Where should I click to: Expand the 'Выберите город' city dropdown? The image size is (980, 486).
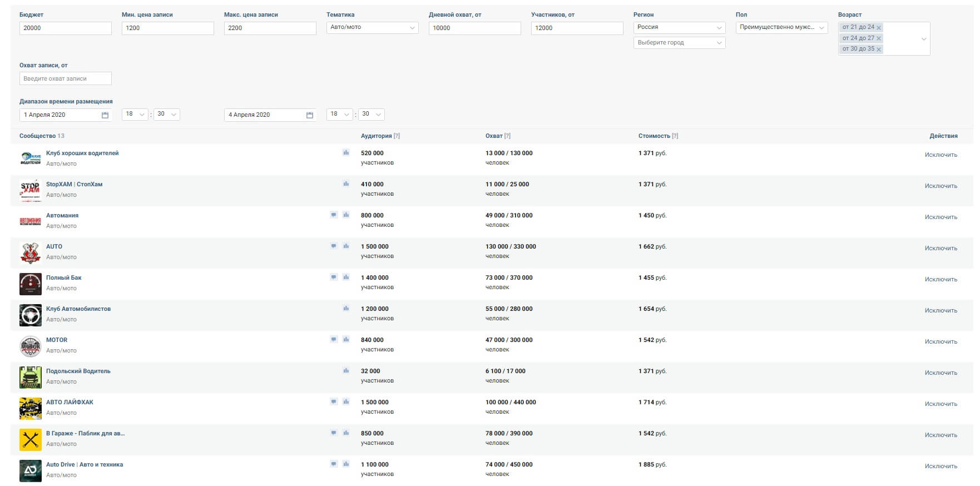(680, 43)
